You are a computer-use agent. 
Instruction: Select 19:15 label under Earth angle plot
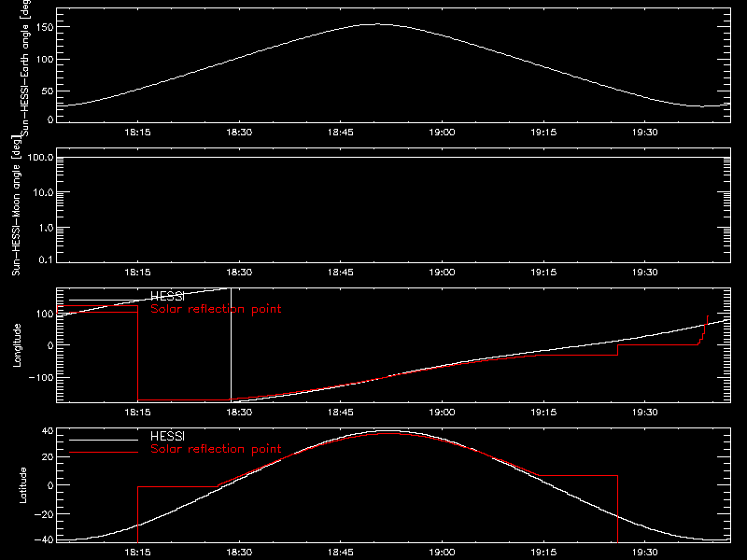(543, 133)
